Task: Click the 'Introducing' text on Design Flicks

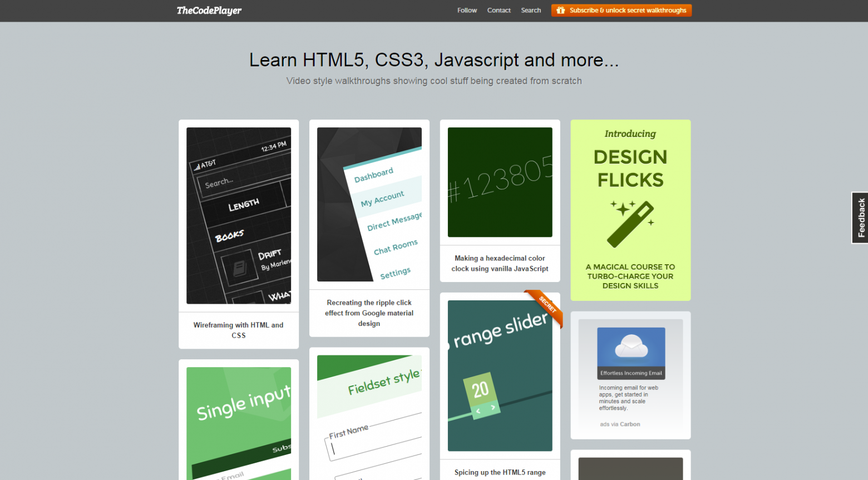Action: [630, 133]
